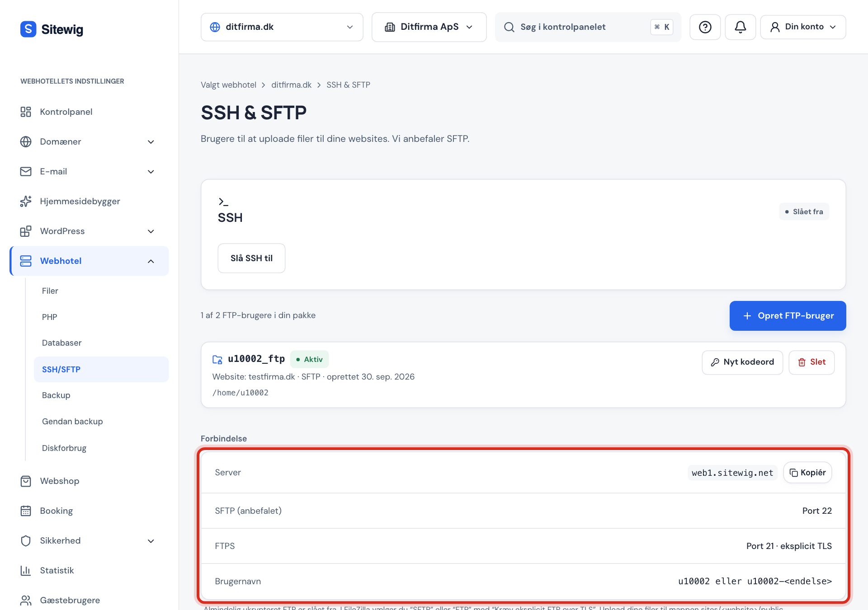The width and height of the screenshot is (868, 610).
Task: Collapse the Webhotel section chevron
Action: (x=151, y=261)
